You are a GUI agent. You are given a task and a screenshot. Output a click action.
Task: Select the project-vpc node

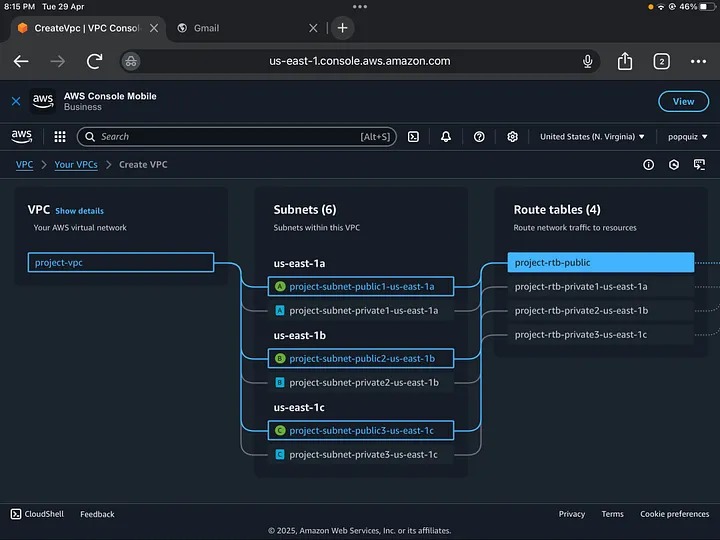coord(121,262)
